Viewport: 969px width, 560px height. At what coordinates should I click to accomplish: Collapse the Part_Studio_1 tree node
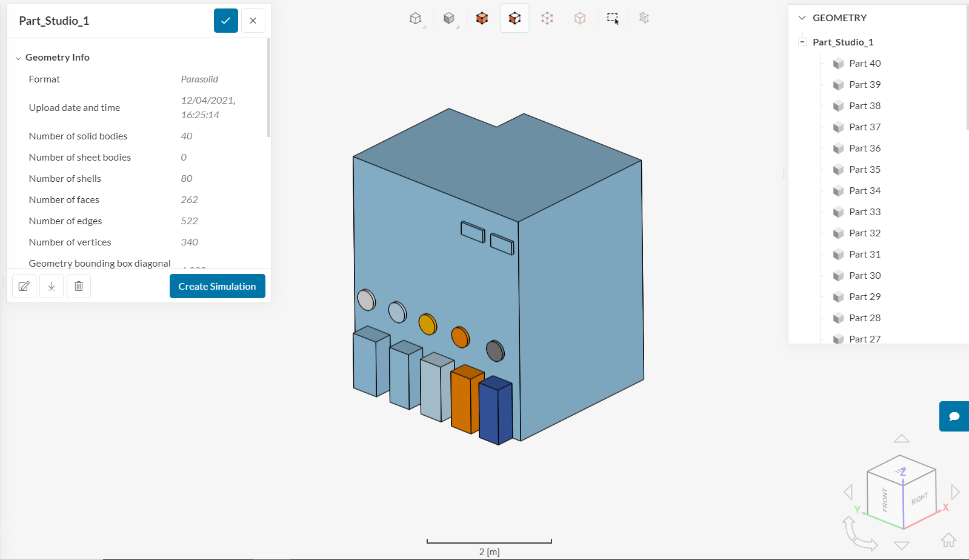tap(802, 42)
